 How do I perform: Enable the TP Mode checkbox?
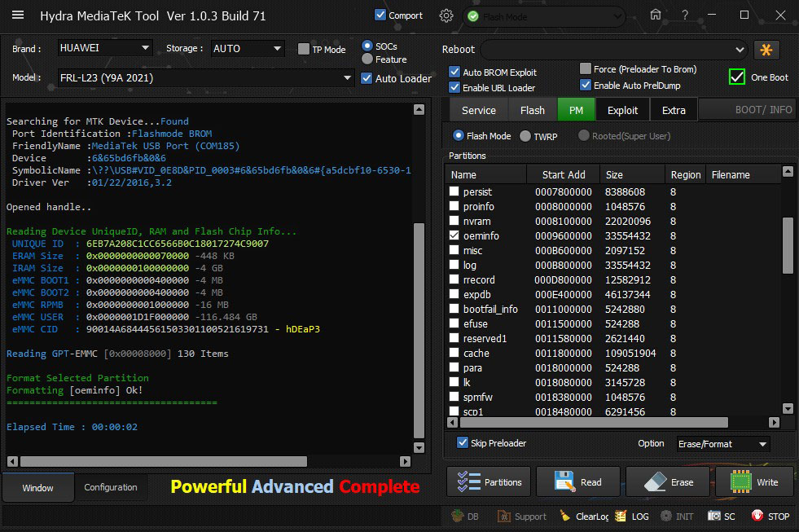click(x=304, y=49)
